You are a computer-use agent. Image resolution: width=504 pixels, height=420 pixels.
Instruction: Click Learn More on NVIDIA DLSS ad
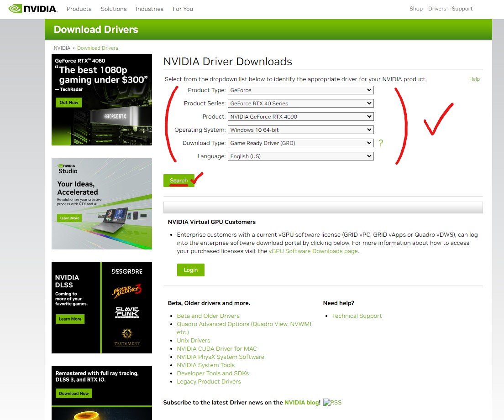coord(70,319)
